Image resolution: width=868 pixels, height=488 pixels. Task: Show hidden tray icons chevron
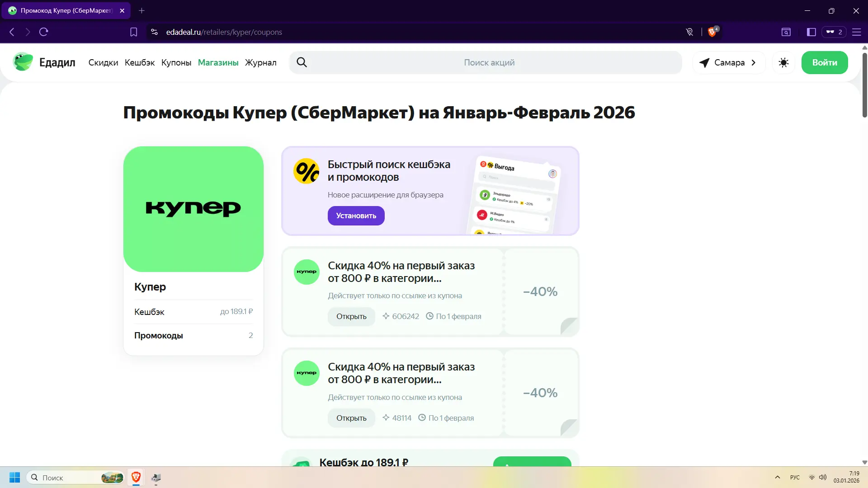pyautogui.click(x=777, y=477)
